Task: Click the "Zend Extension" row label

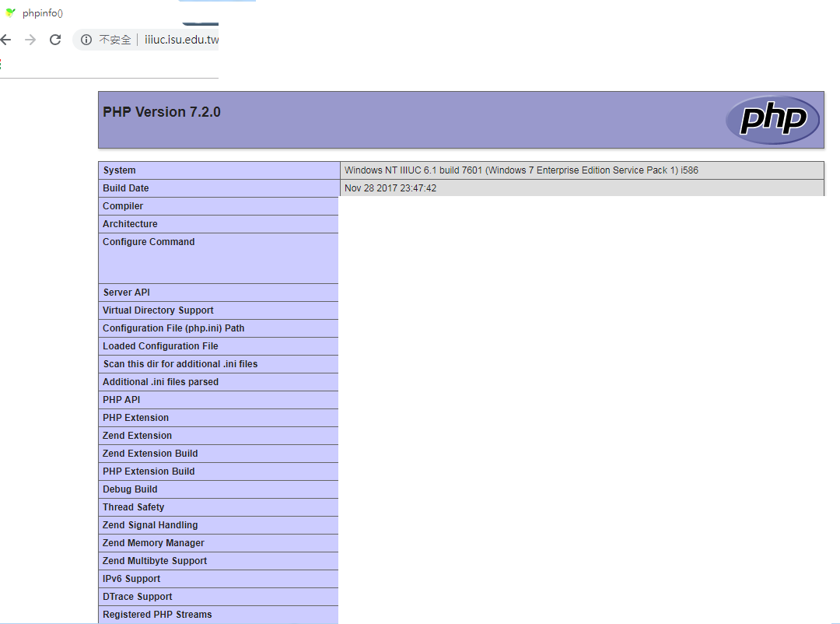Action: (x=138, y=436)
